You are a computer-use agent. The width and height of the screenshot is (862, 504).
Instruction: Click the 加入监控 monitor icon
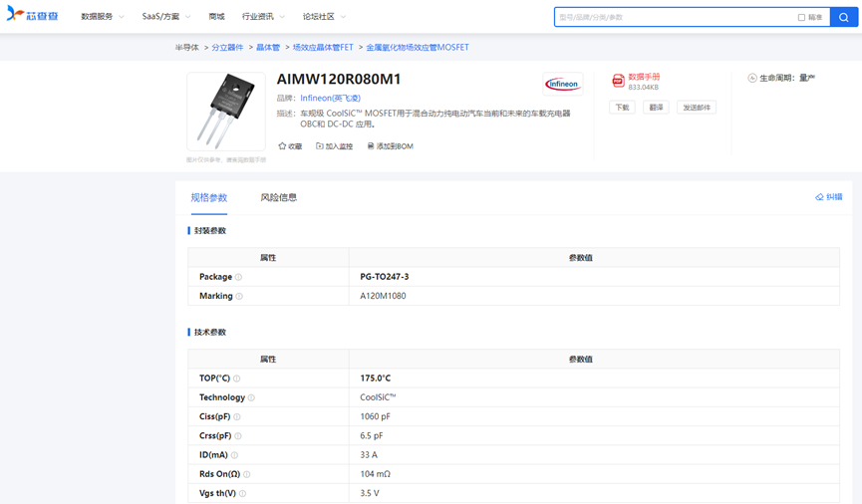pos(320,146)
